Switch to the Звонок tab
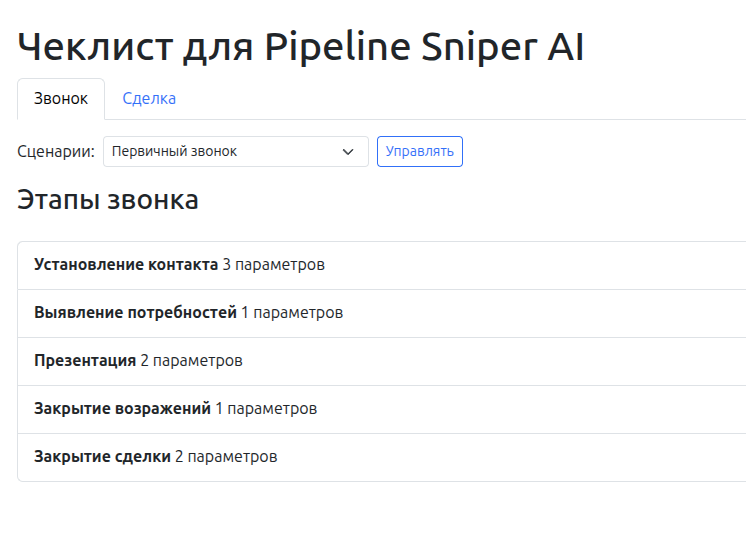Viewport: 746px width, 534px height. click(x=61, y=99)
